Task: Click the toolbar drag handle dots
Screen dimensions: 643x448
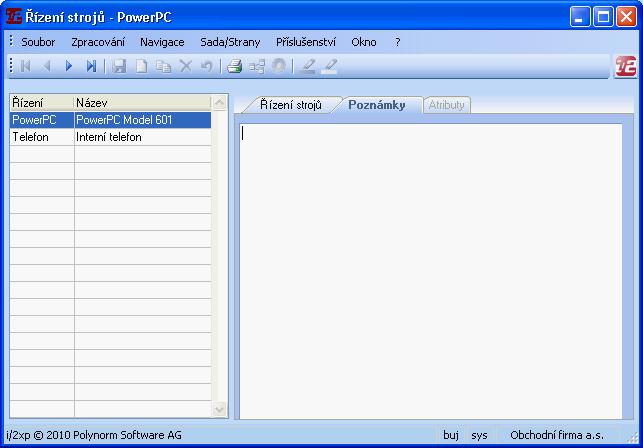Action: (11, 66)
